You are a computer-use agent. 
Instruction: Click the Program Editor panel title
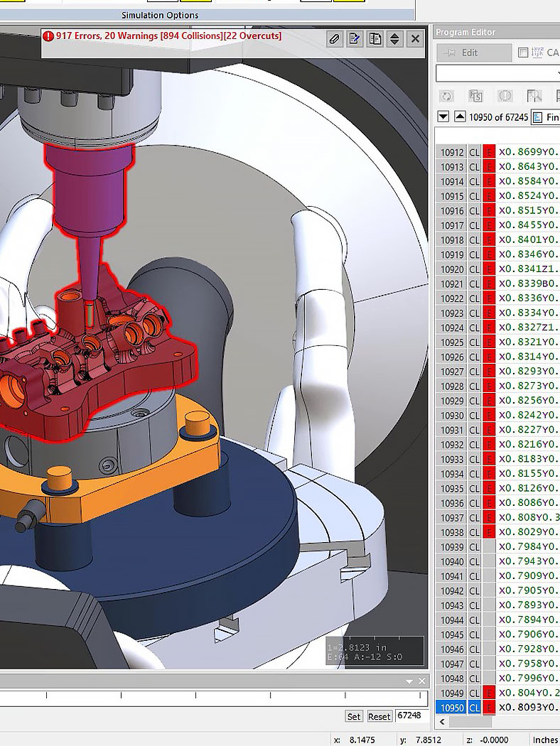[465, 33]
